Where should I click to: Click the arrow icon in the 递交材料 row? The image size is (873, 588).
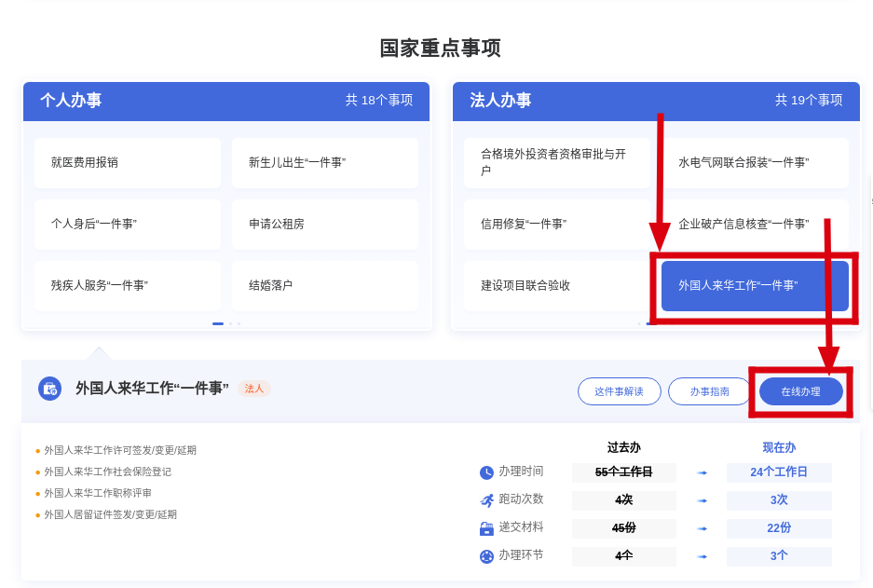coord(702,528)
